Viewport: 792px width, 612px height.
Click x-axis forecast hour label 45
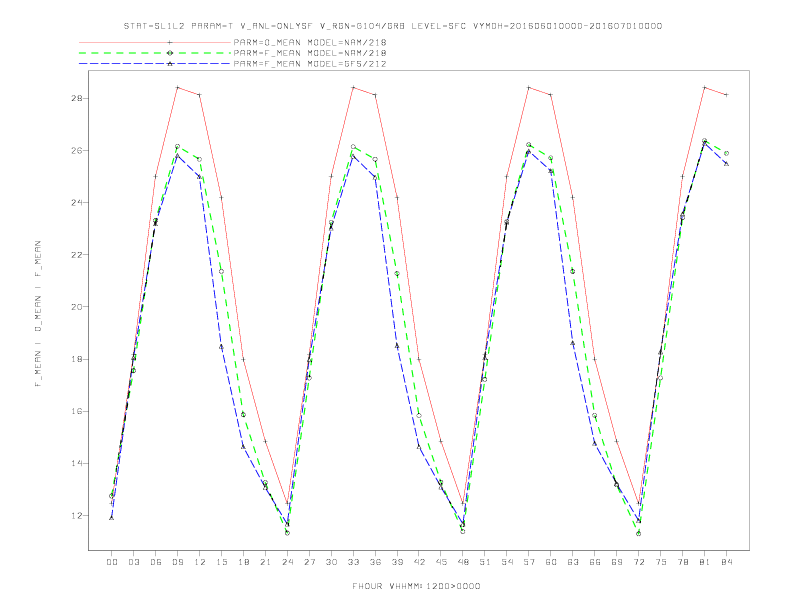pyautogui.click(x=441, y=562)
